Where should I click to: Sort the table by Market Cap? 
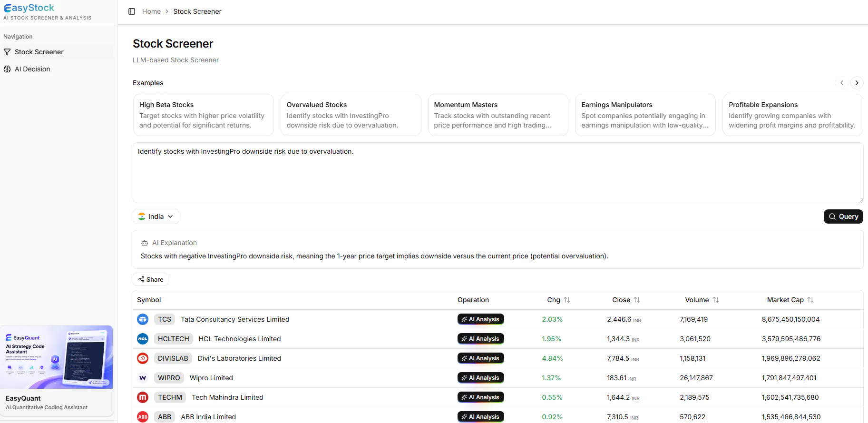click(810, 300)
